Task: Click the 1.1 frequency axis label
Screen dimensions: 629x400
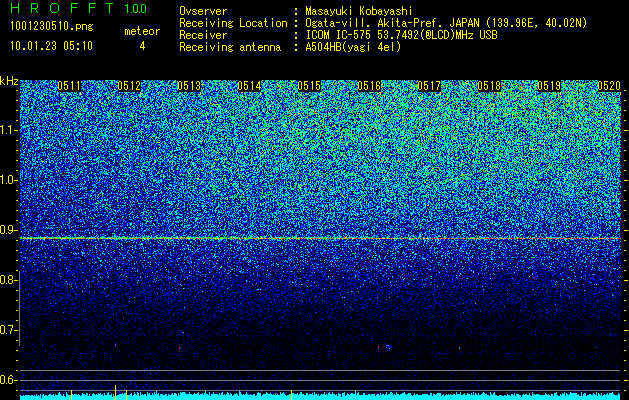Action: tap(8, 130)
